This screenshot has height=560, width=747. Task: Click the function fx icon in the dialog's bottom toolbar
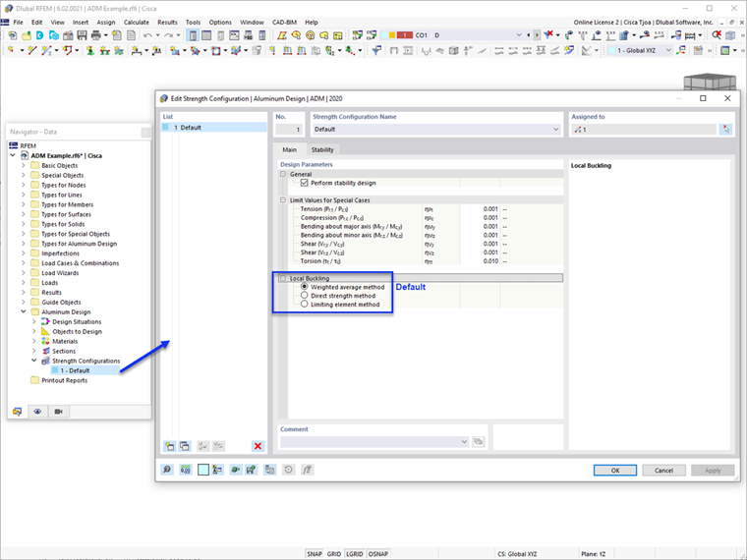[308, 470]
